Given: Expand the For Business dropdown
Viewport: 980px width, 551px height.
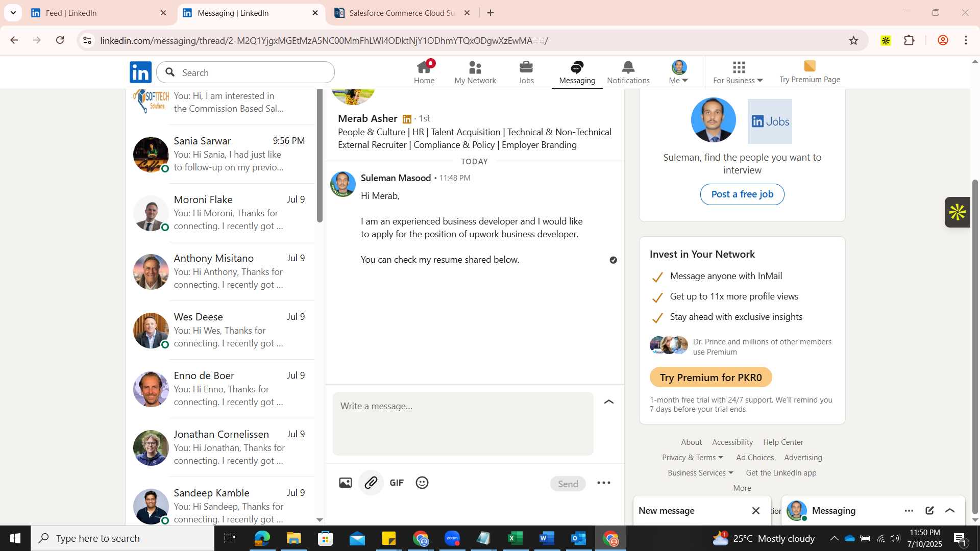Looking at the screenshot, I should point(738,72).
